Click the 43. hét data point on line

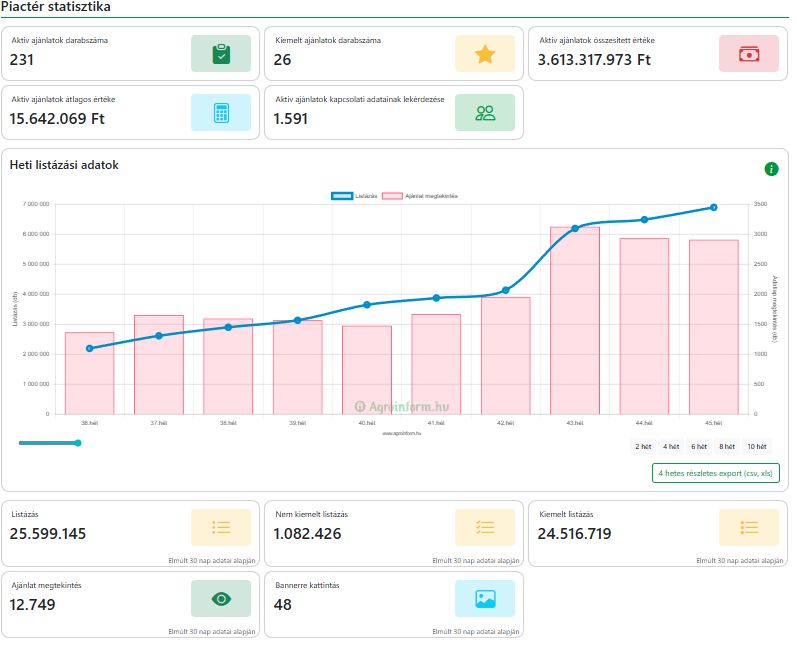(575, 228)
